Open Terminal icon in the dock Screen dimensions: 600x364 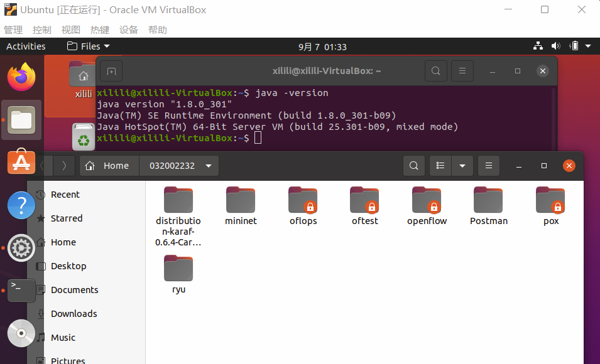[x=21, y=290]
